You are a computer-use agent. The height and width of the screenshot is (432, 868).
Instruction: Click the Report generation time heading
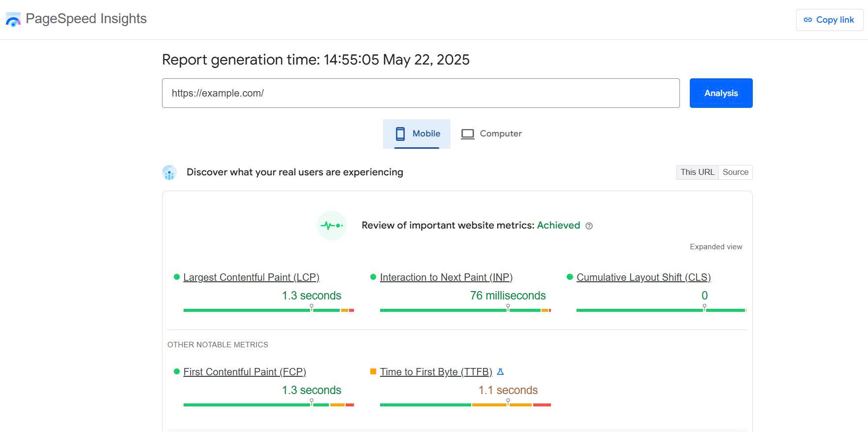click(316, 60)
